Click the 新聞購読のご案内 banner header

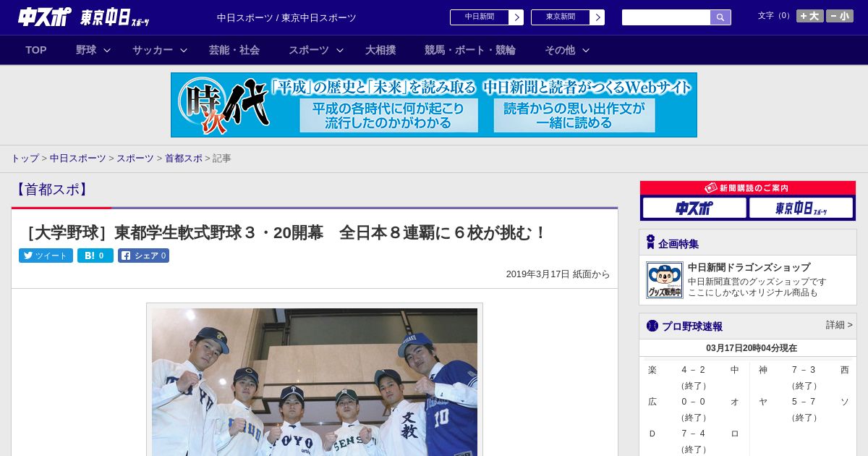point(748,188)
